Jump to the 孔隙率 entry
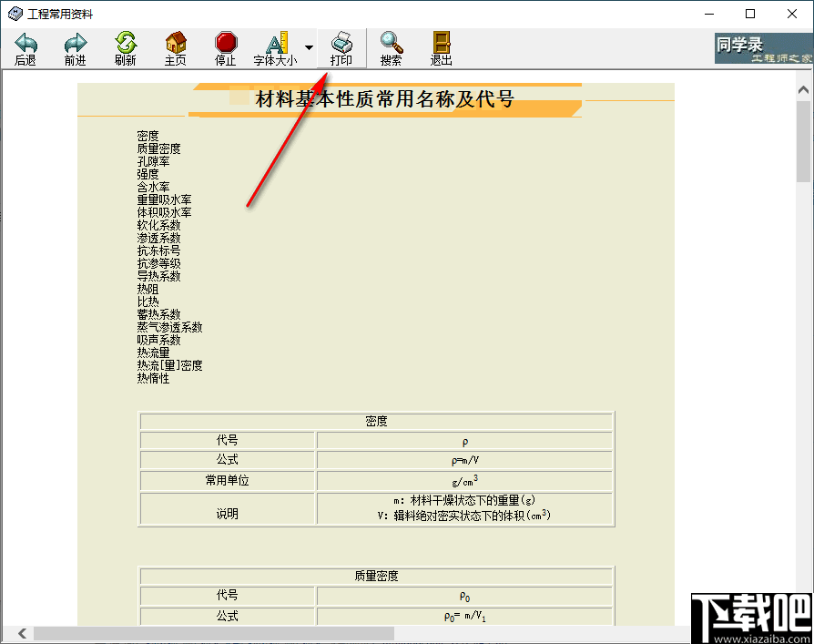814x644 pixels. coord(153,161)
